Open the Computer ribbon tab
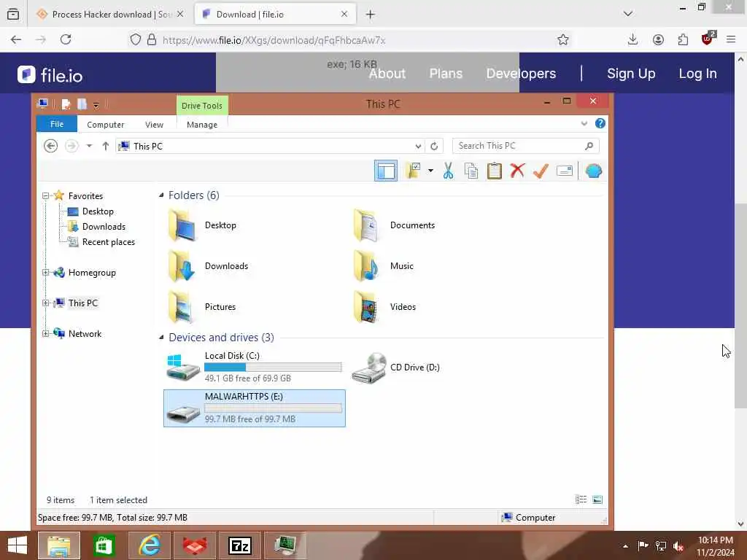Viewport: 747px width, 560px height. 105,124
